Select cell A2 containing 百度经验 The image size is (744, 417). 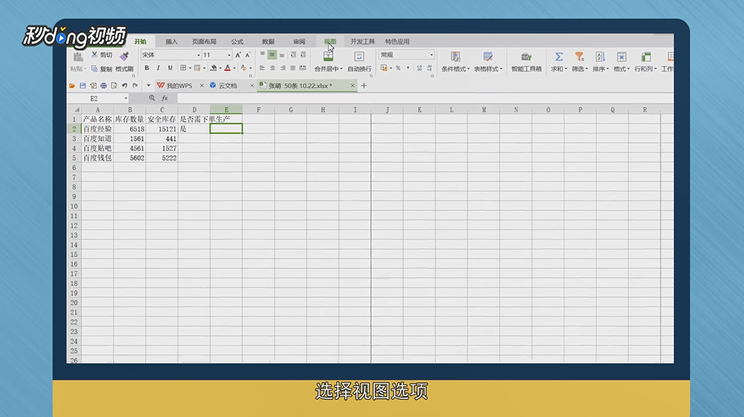(97, 129)
